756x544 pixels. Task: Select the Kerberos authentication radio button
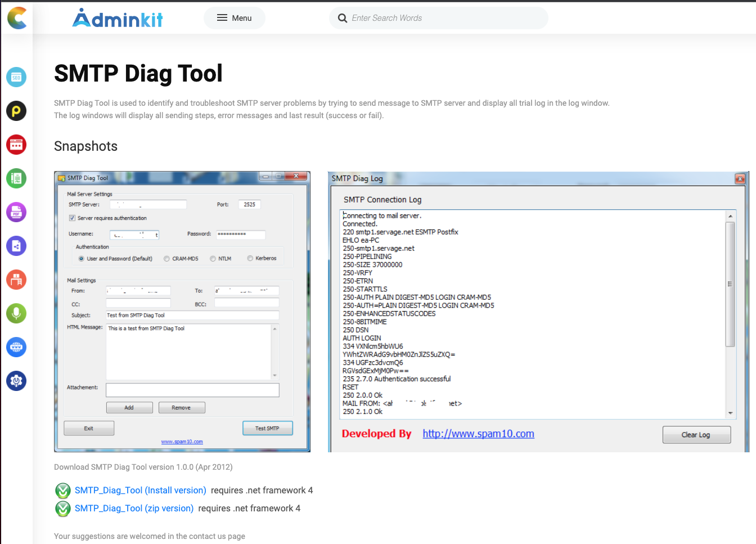tap(250, 259)
